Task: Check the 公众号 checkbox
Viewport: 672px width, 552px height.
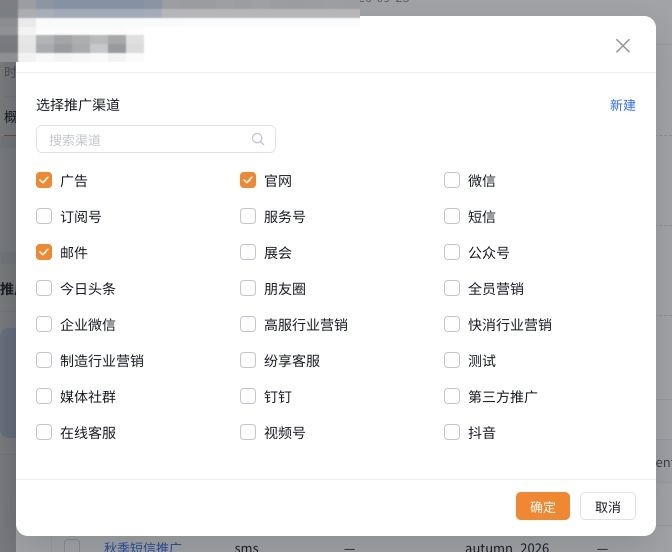Action: (452, 252)
